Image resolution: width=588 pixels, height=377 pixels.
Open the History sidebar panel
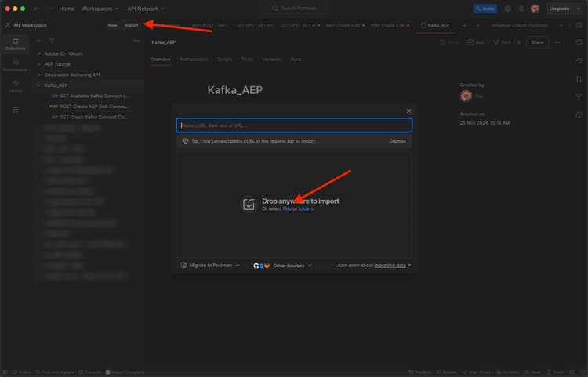[x=16, y=86]
